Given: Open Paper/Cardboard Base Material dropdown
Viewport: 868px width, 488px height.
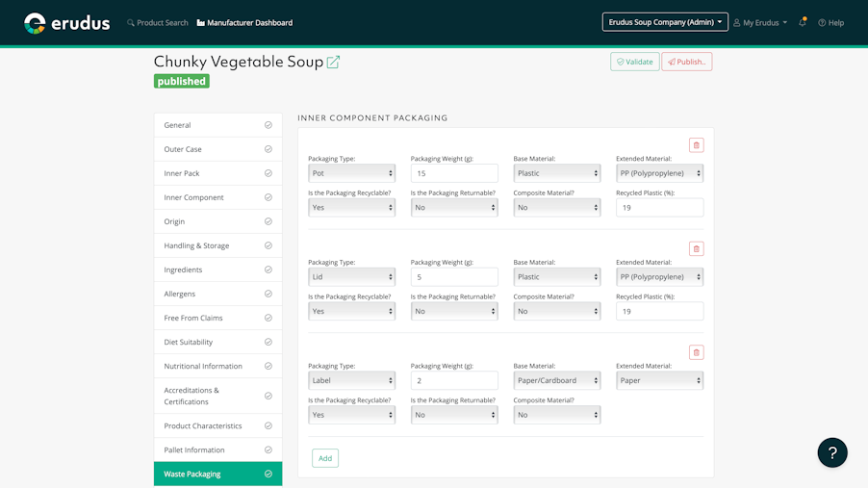Looking at the screenshot, I should coord(557,380).
